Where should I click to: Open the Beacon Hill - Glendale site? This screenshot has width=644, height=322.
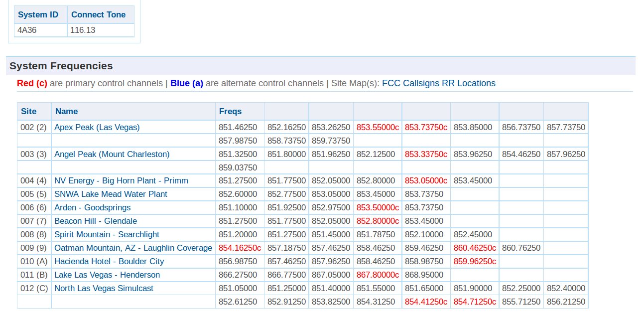[x=96, y=221]
